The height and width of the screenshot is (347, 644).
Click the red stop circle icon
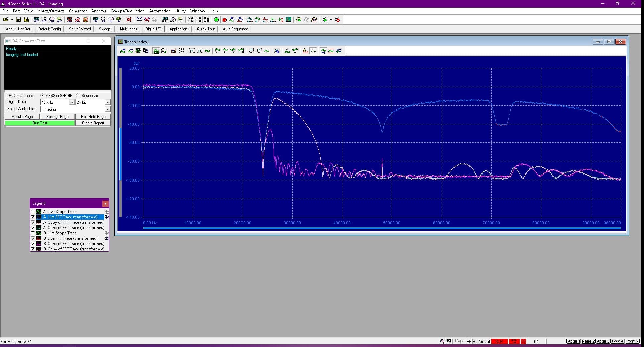224,20
